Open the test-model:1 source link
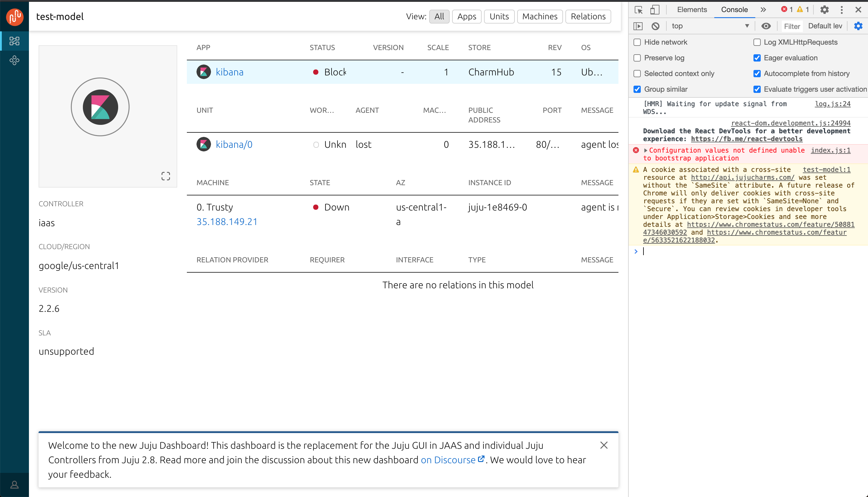Viewport: 868px width, 497px height. point(826,170)
